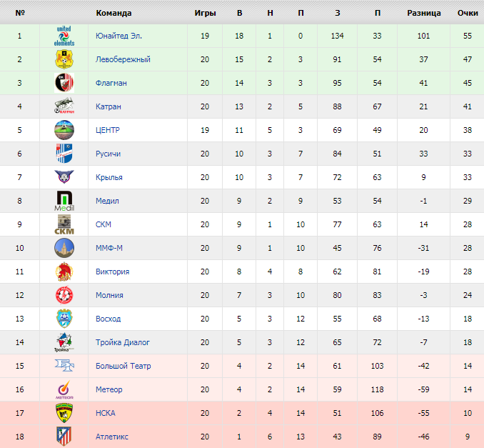Click the НСКА team emblem
Image resolution: width=484 pixels, height=448 pixels.
coord(64,413)
